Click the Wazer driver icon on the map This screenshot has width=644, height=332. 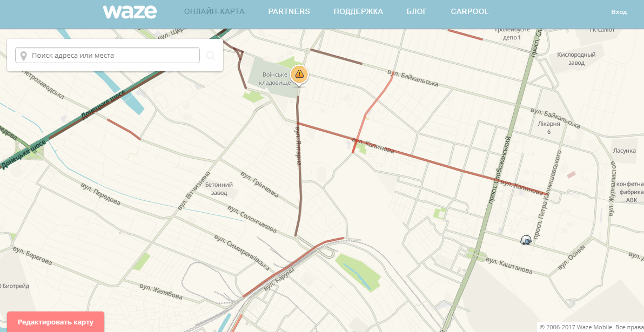pyautogui.click(x=525, y=240)
